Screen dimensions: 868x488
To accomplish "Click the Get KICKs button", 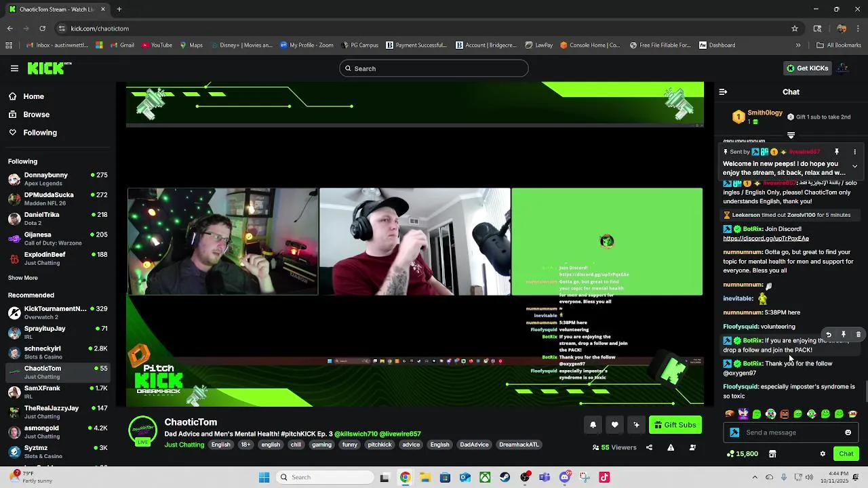I will click(x=807, y=68).
